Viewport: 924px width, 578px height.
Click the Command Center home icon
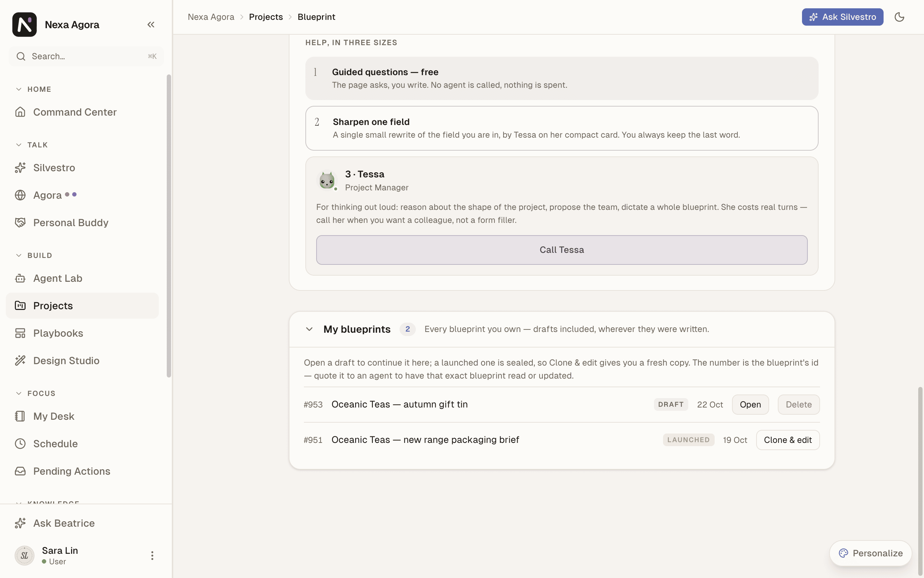[x=20, y=112]
